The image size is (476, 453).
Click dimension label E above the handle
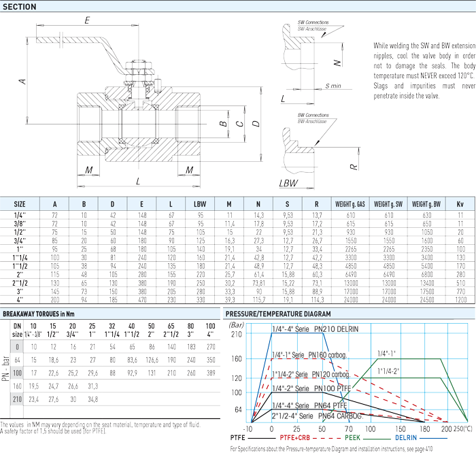[x=87, y=21]
